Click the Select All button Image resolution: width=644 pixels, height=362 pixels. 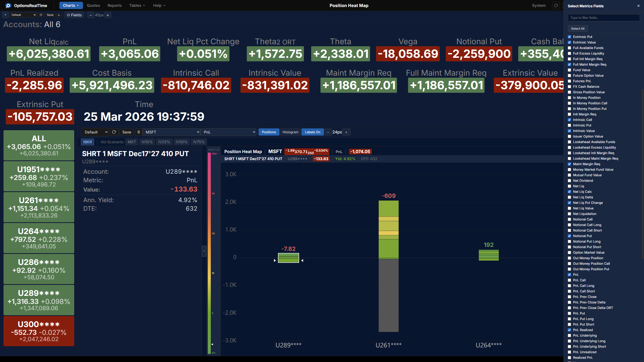click(578, 28)
